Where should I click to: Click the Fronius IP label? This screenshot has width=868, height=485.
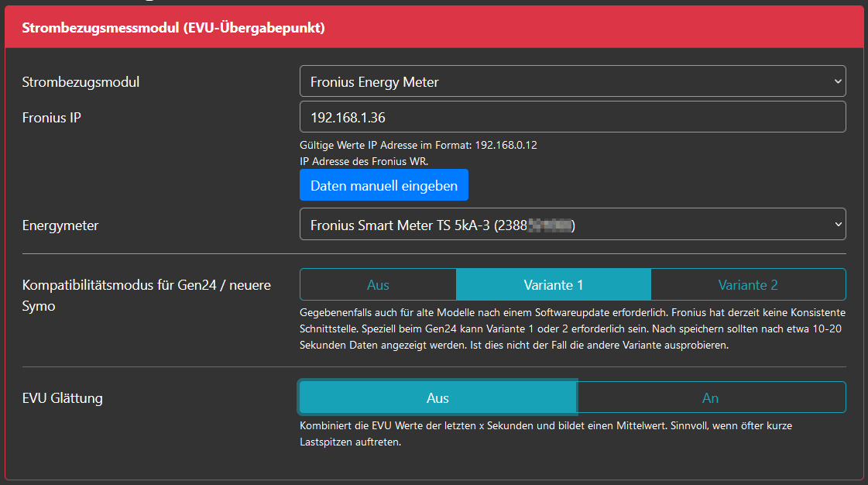(52, 117)
